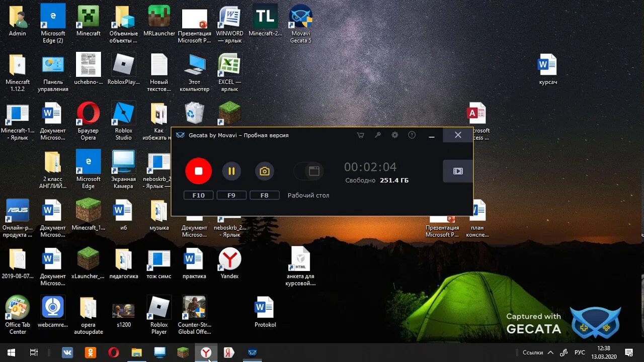This screenshot has width=644, height=362.
Task: Open the Gecata purchase cart icon
Action: click(360, 135)
